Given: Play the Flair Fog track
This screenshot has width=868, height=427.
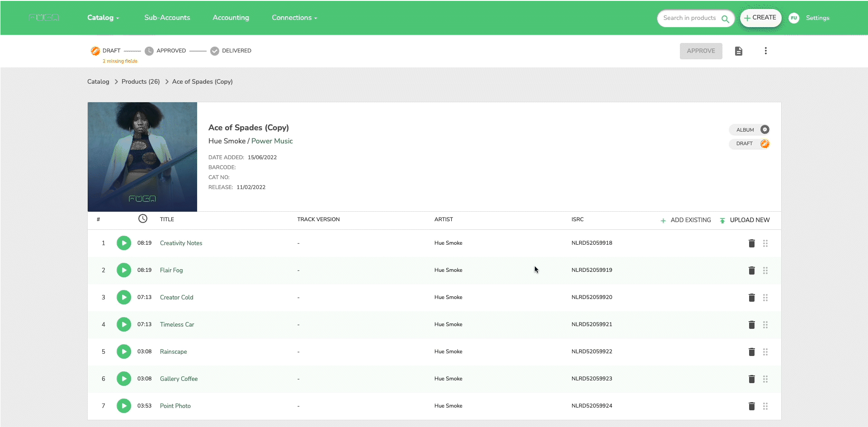Looking at the screenshot, I should point(124,270).
